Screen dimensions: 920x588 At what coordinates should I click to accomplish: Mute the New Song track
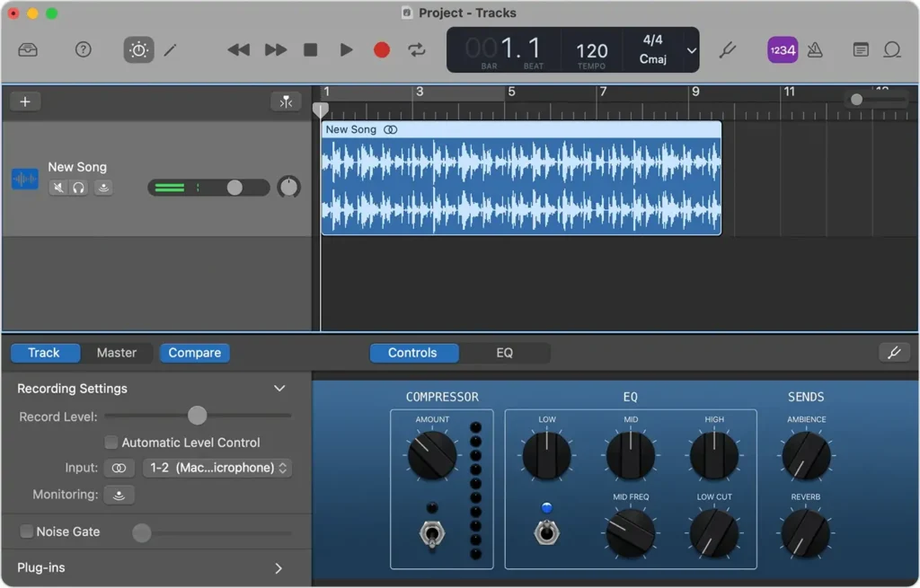click(58, 188)
